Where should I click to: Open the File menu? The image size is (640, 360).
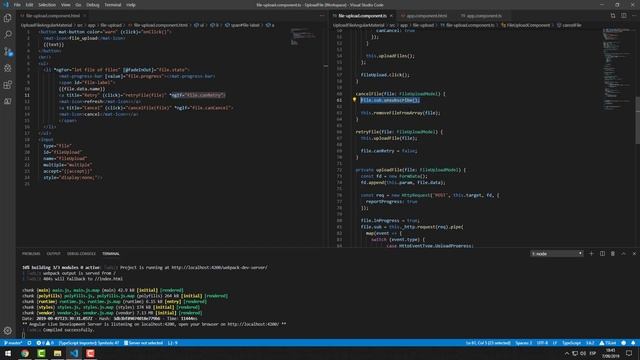17,5
